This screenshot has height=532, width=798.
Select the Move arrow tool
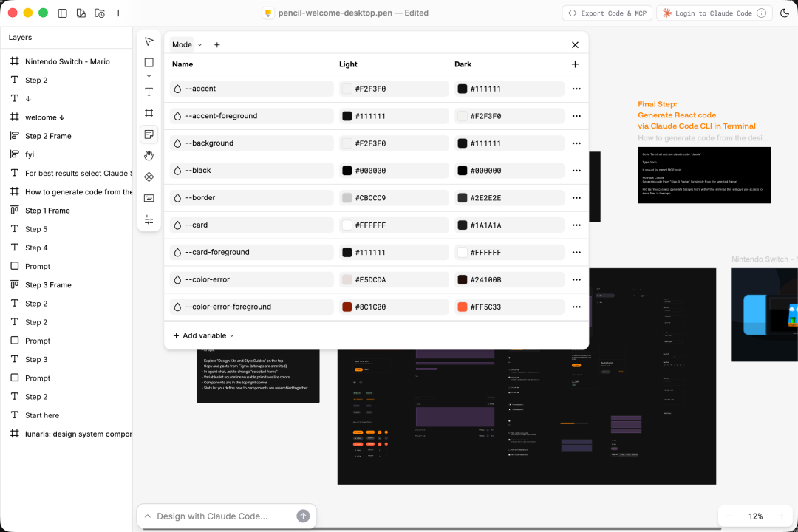[x=149, y=41]
